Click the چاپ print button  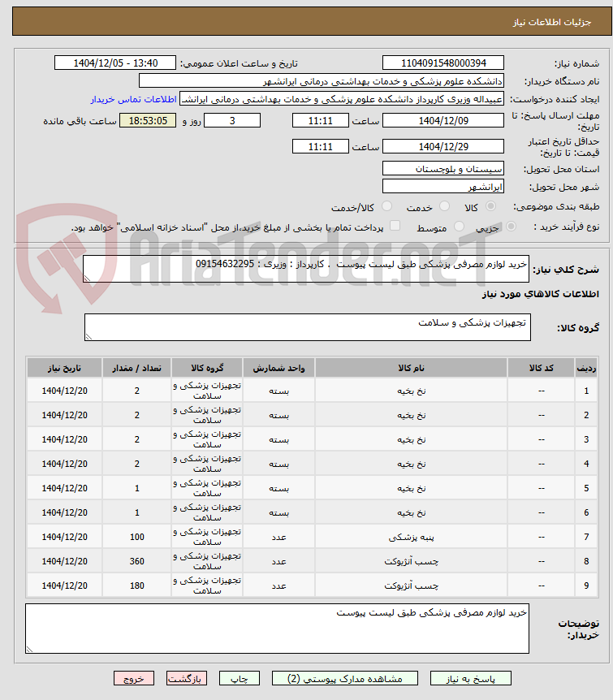coord(240,679)
